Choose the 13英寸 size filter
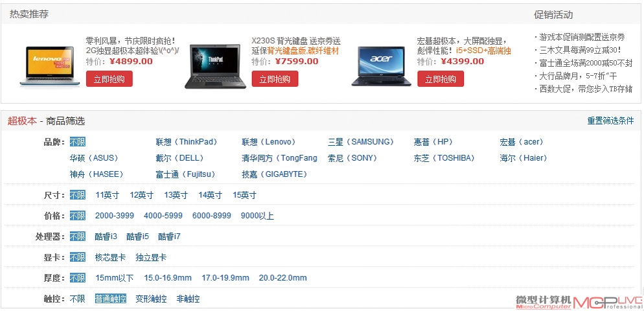This screenshot has width=644, height=311. 176,195
